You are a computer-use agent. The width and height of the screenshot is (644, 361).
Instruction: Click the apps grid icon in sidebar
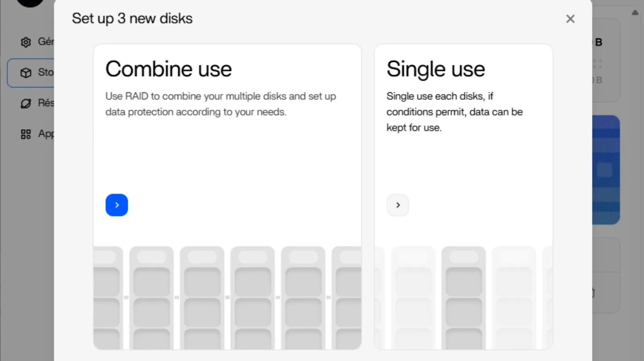point(26,134)
